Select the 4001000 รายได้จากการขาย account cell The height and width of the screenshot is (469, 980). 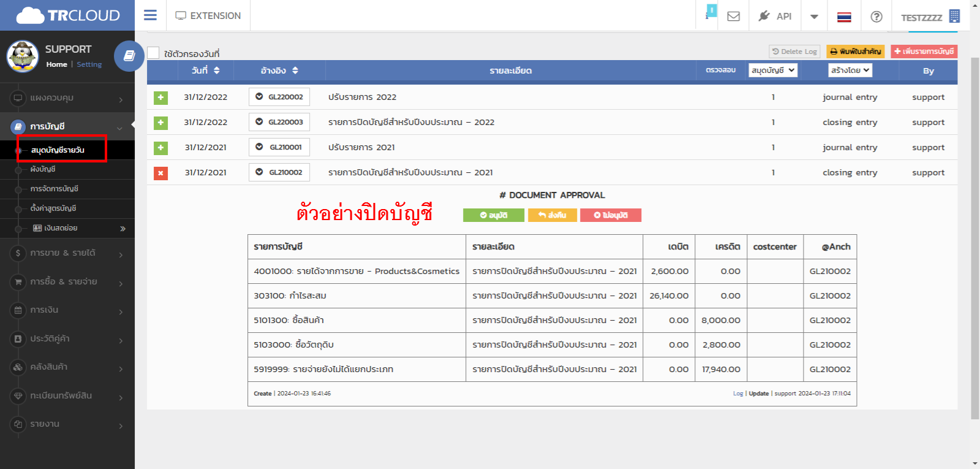point(356,271)
